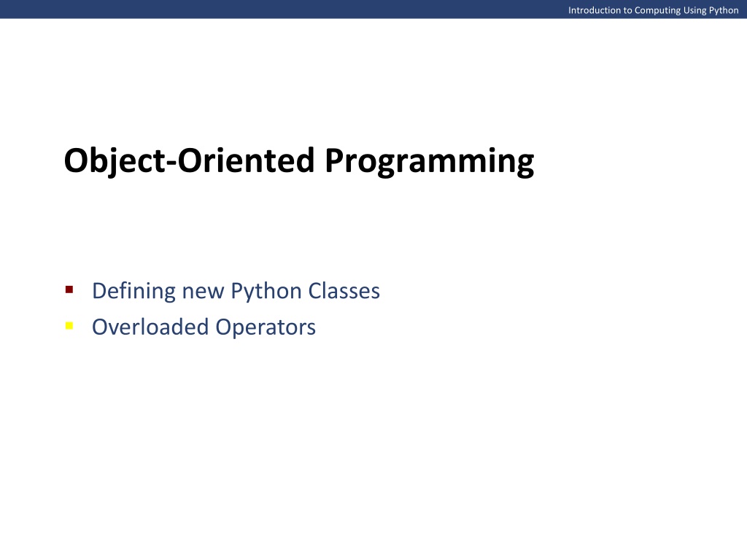
Task: Click the word 'new' in first bullet
Action: click(203, 292)
